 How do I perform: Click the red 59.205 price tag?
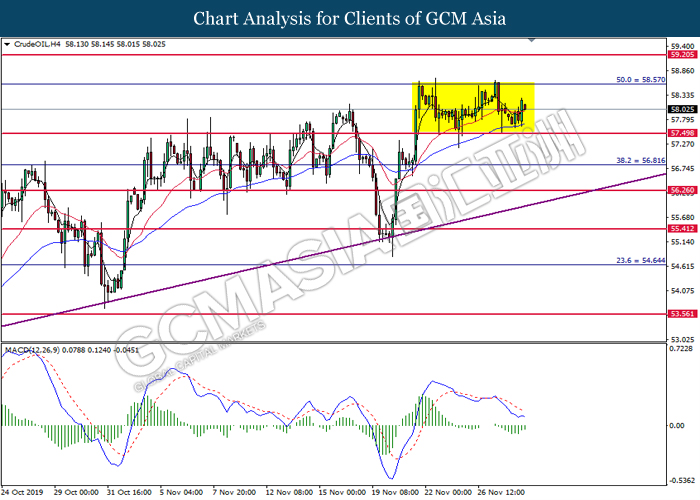point(682,56)
